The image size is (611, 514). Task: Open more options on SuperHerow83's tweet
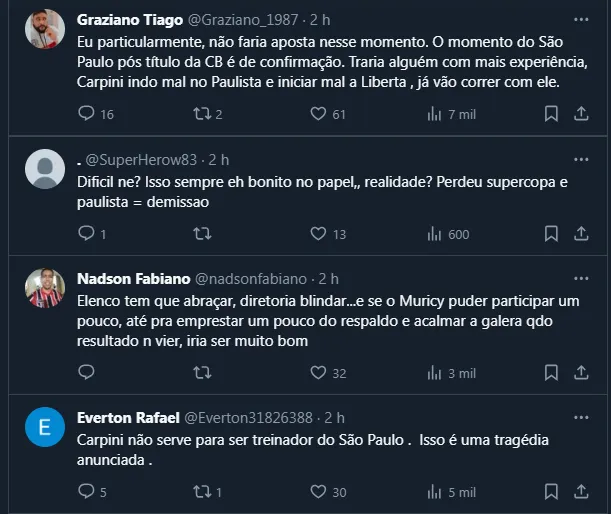coord(581,159)
